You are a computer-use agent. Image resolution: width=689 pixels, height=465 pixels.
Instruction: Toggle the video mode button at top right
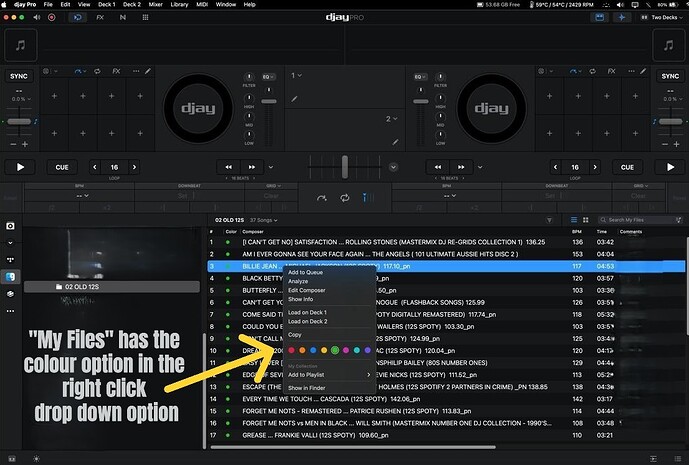(x=599, y=18)
